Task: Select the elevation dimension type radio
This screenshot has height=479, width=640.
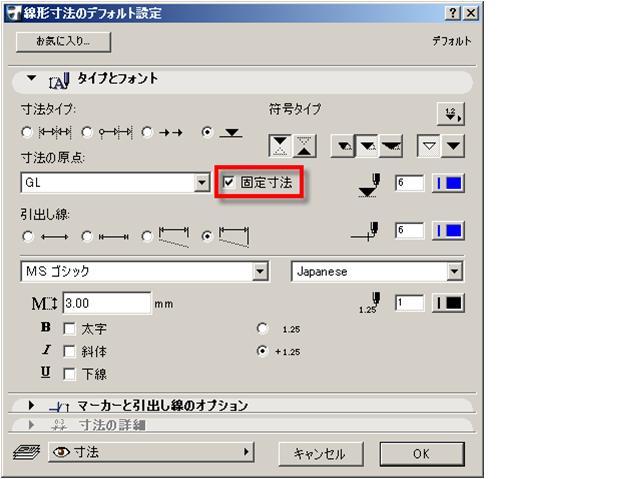Action: 207,131
